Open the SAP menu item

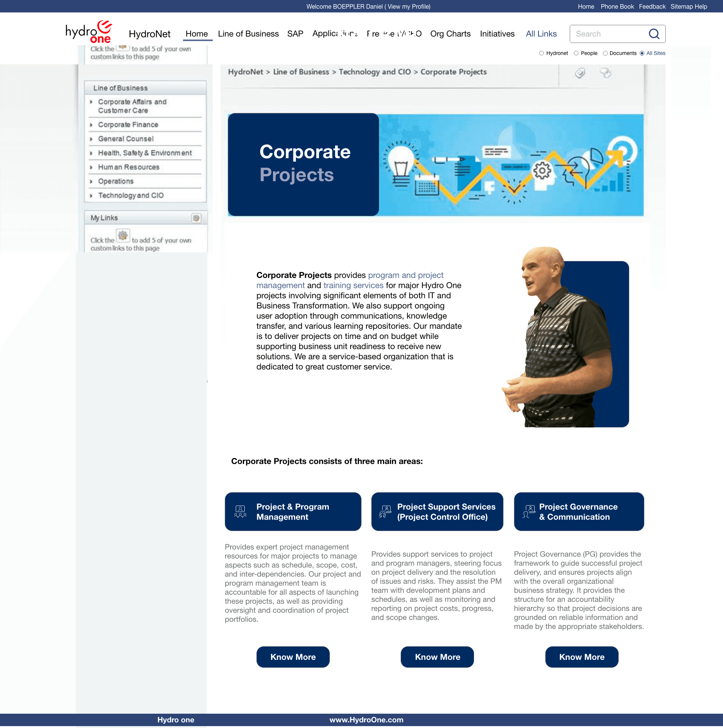[x=295, y=34]
